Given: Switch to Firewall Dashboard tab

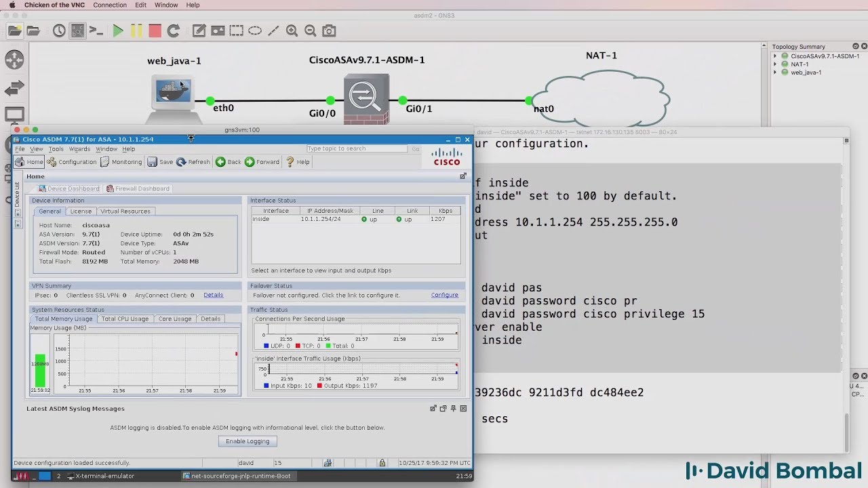Looking at the screenshot, I should click(138, 188).
